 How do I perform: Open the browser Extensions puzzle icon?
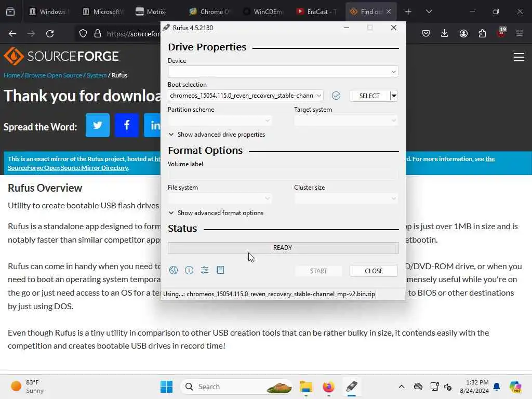[x=482, y=33]
